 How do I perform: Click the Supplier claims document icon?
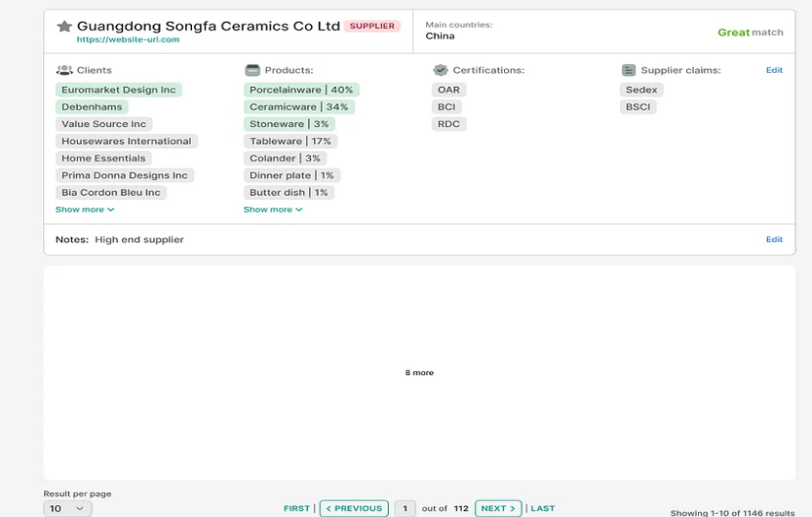click(628, 70)
